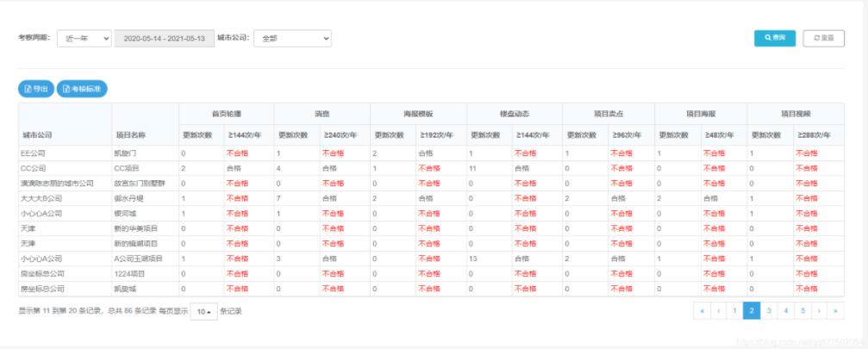Select the 银河城 project cell
868x349 pixels.
point(145,214)
